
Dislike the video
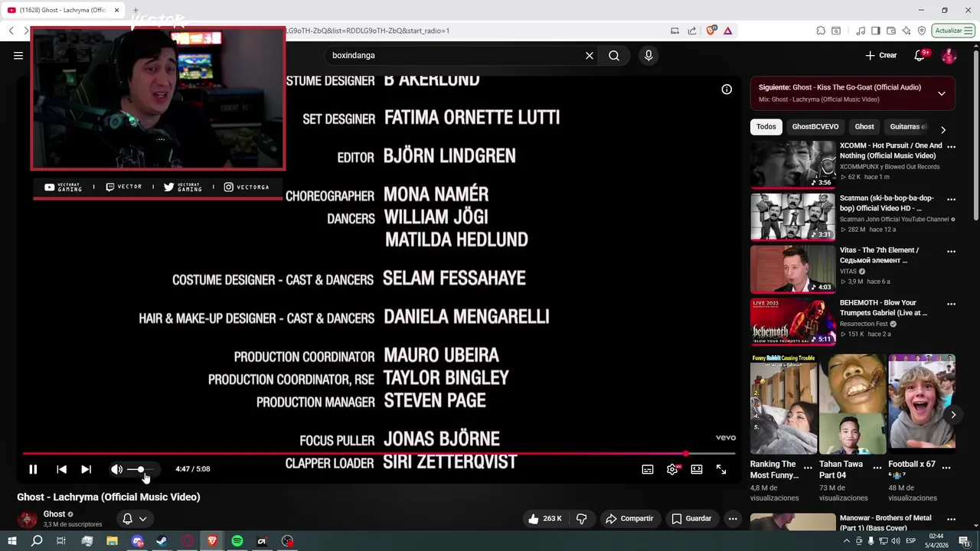click(582, 519)
